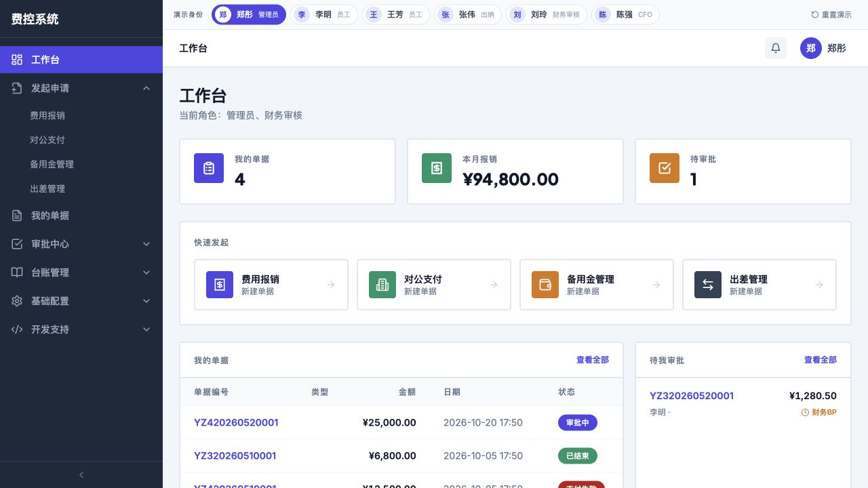Open 对公支付 submenu item in sidebar

click(81, 140)
